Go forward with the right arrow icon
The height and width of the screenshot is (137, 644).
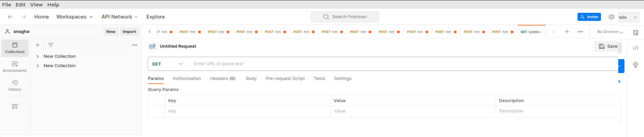(24, 17)
